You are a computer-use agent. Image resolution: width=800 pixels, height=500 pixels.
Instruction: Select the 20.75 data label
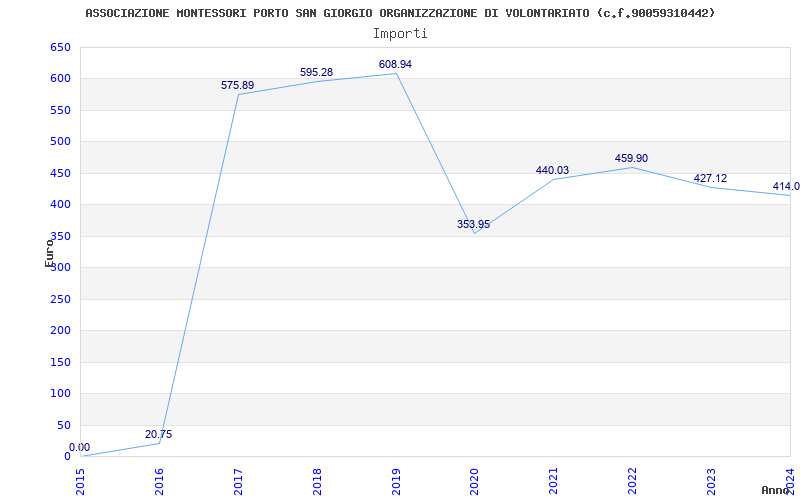[x=159, y=434]
